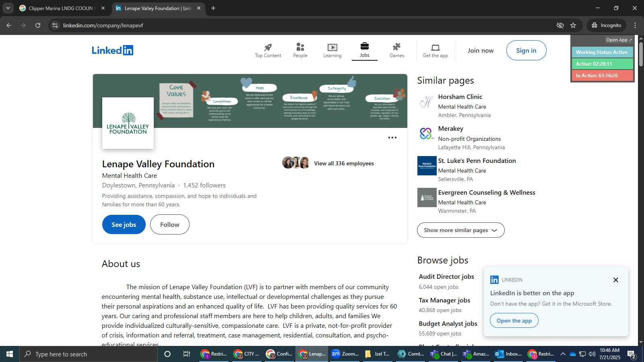The height and width of the screenshot is (362, 644).
Task: Open the Merakey page link
Action: (451, 129)
